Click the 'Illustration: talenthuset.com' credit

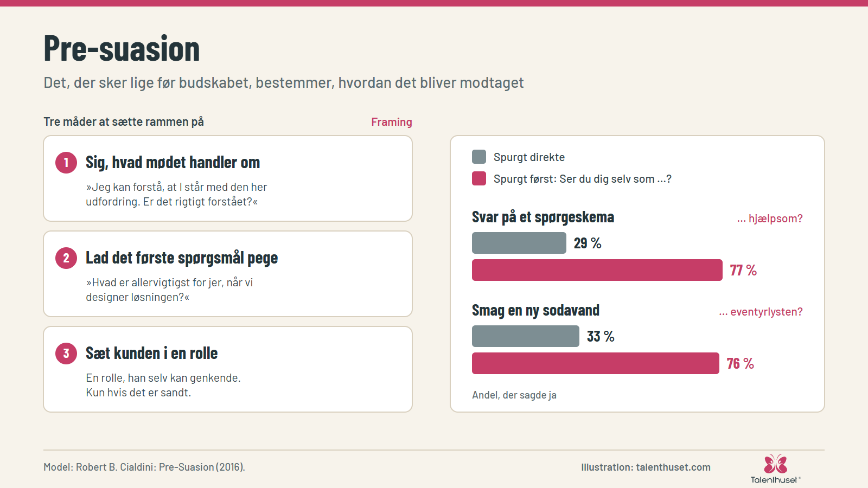(646, 467)
